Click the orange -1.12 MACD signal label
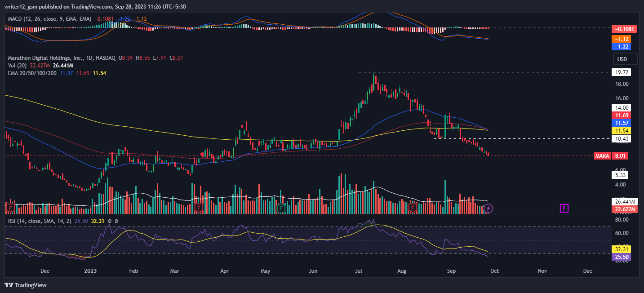The width and height of the screenshot is (644, 293). click(622, 39)
